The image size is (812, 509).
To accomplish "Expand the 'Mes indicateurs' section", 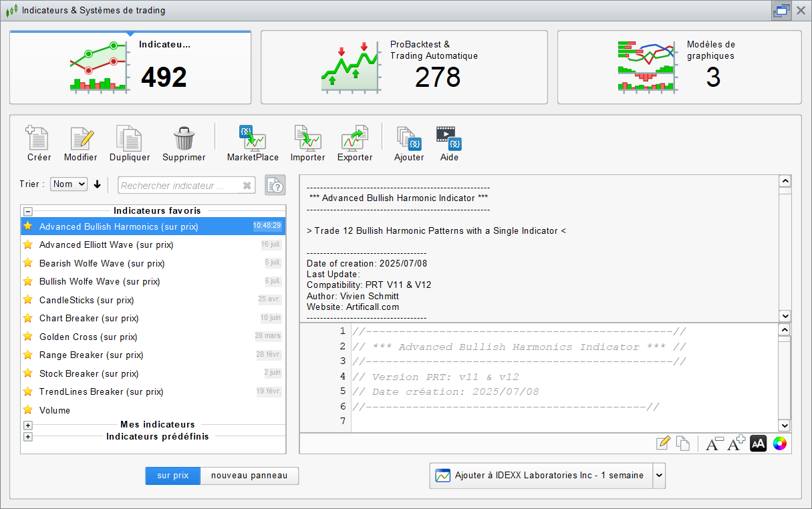I will pyautogui.click(x=27, y=425).
